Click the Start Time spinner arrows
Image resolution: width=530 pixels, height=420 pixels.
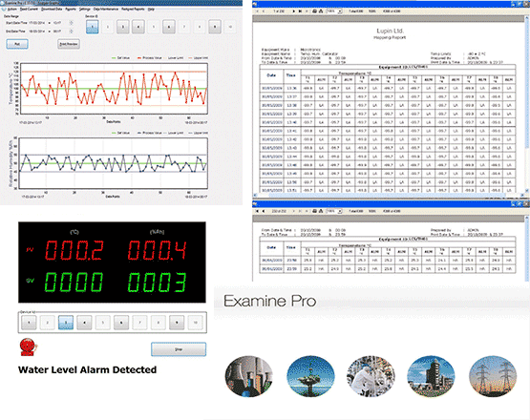pyautogui.click(x=71, y=23)
